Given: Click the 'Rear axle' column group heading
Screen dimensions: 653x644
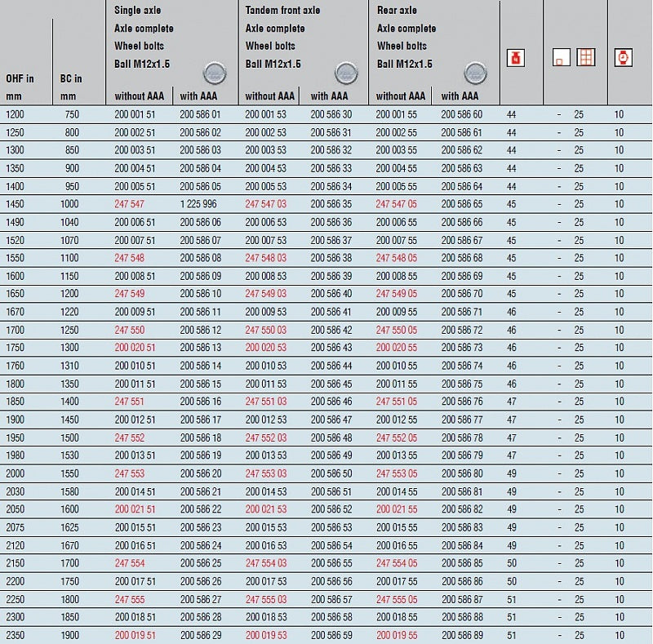Looking at the screenshot, I should (x=397, y=11).
